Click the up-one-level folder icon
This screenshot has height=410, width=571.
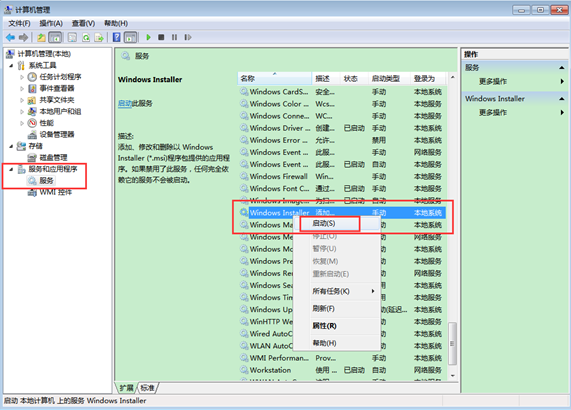(42, 37)
